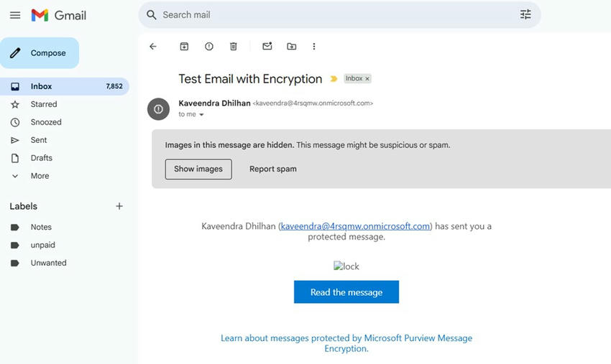Open the main menu hamburger icon
This screenshot has width=611, height=364.
click(x=15, y=15)
